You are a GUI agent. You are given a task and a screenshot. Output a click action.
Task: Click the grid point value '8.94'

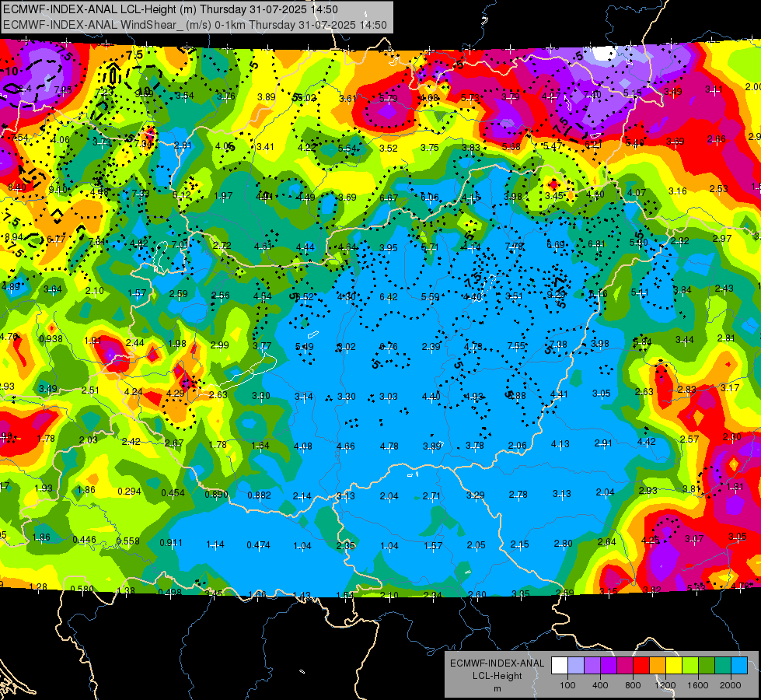point(13,237)
